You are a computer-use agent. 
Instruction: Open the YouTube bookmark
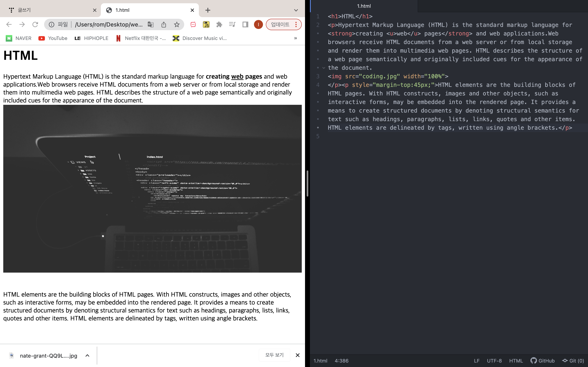pos(53,38)
